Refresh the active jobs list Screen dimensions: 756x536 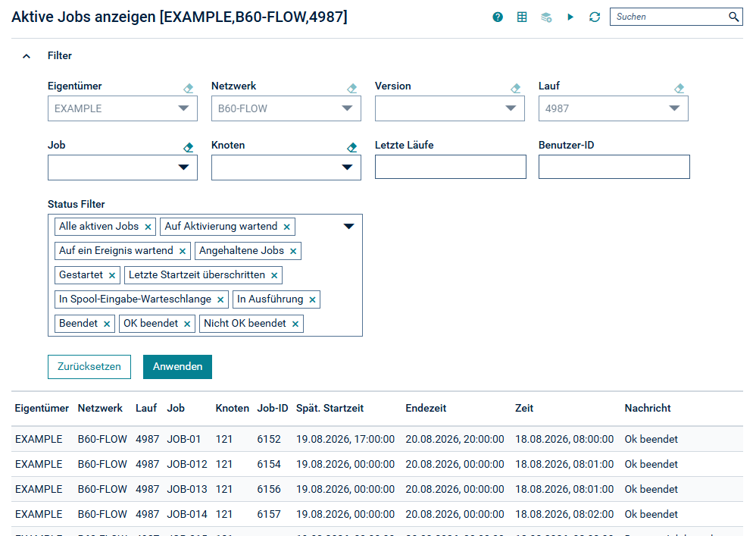[595, 17]
